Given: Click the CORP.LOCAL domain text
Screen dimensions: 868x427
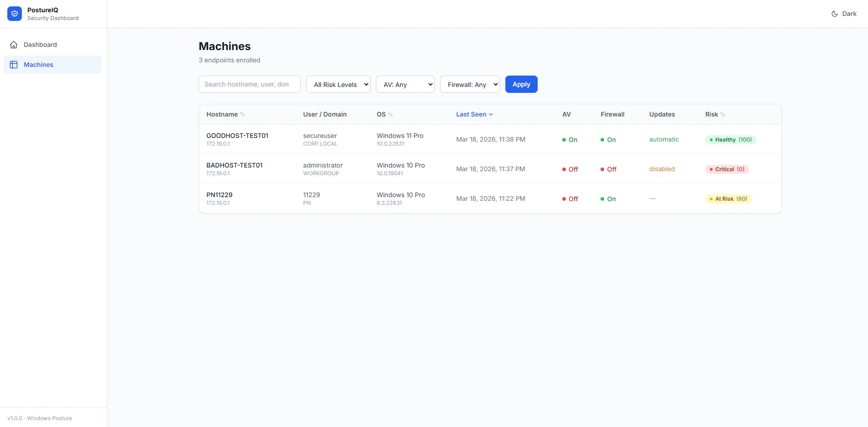Looking at the screenshot, I should click(320, 144).
